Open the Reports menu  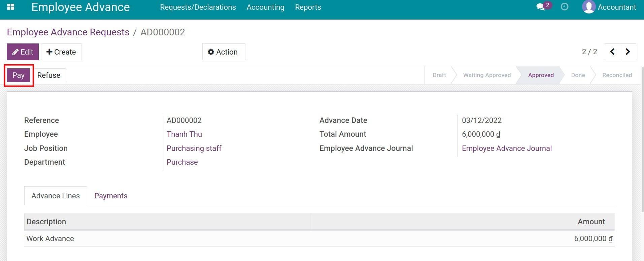tap(308, 7)
